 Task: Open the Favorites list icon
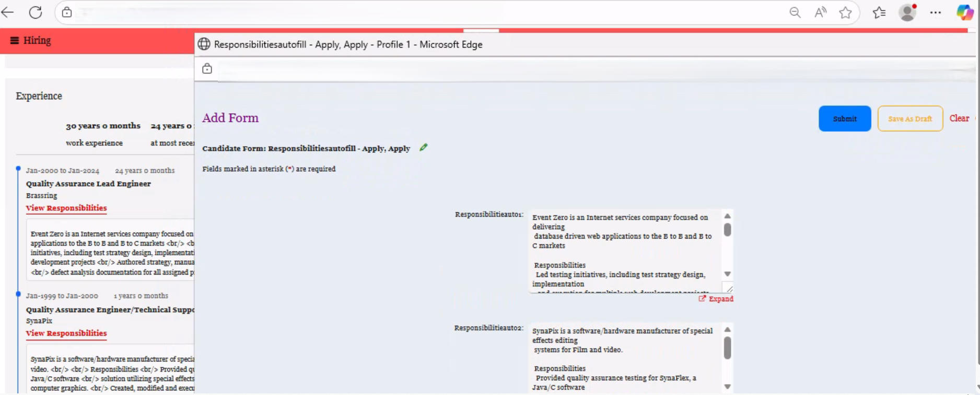[x=879, y=13]
